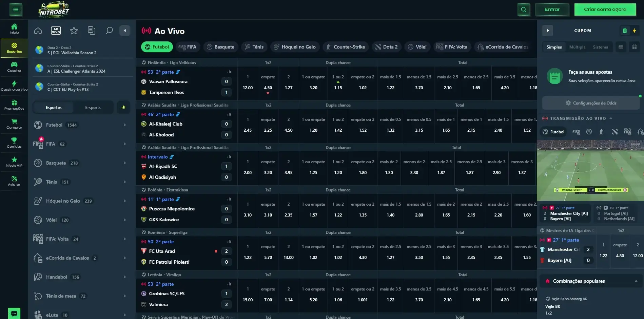Switch to the E-sports tab
644x319 pixels.
coord(93,107)
